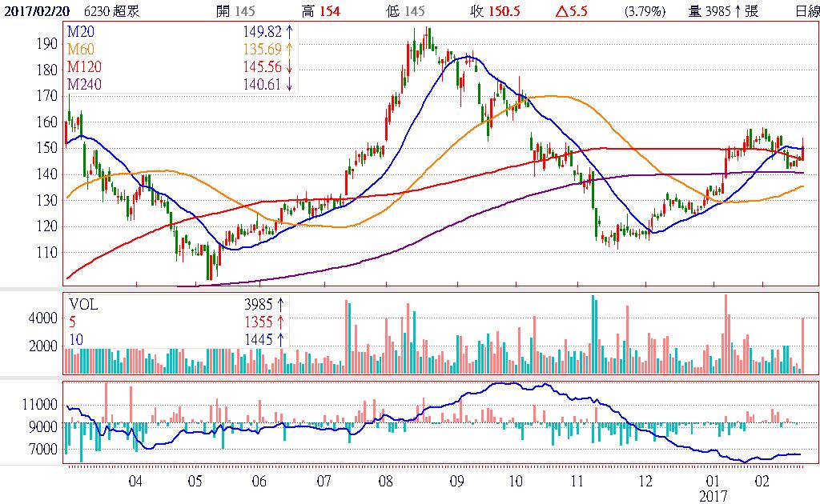This screenshot has height=504, width=820.
Task: Click the percent change (3.79%)
Action: 645,11
